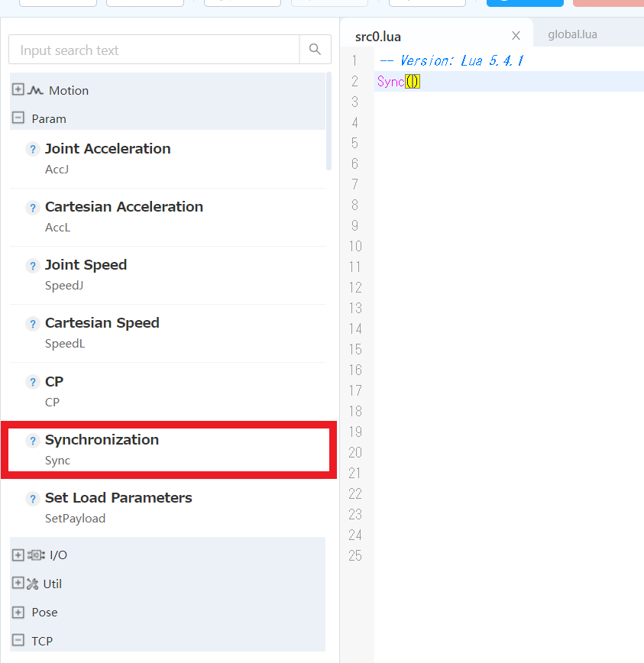Expand the Motion category

click(18, 89)
